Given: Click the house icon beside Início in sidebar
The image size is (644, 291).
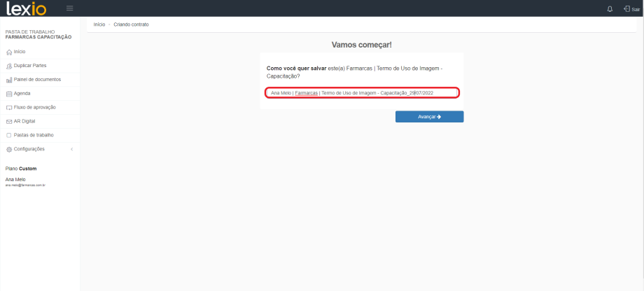Looking at the screenshot, I should (9, 52).
